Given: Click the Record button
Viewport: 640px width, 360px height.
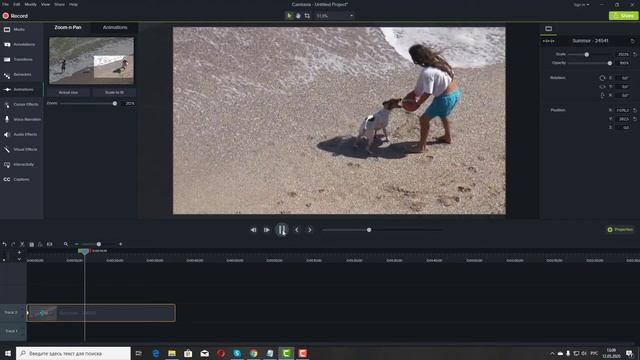Looking at the screenshot, I should (15, 16).
